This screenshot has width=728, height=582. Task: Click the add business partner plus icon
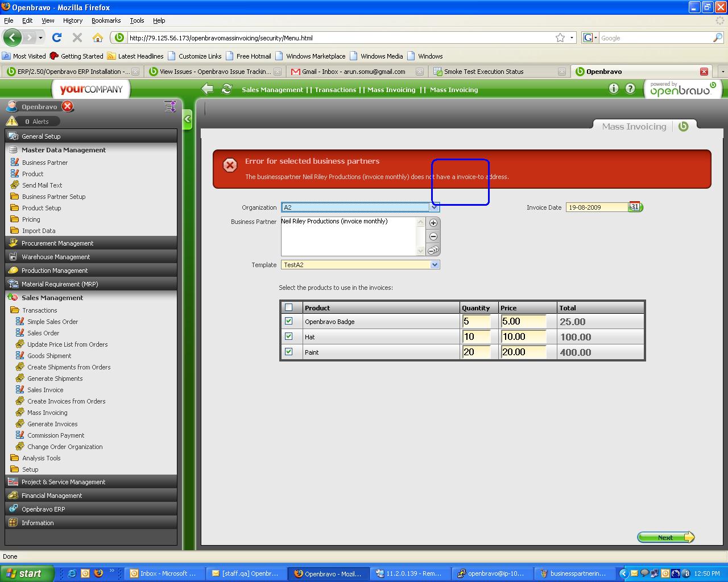point(433,223)
